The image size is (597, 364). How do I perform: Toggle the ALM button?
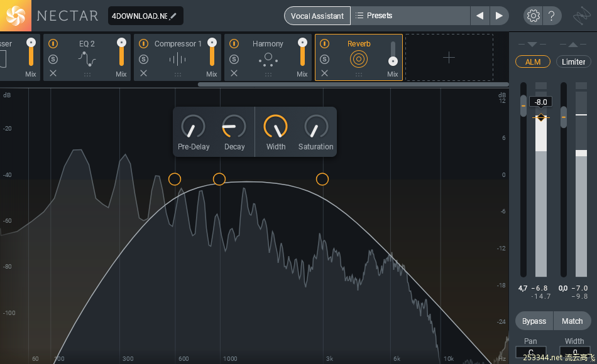click(533, 62)
